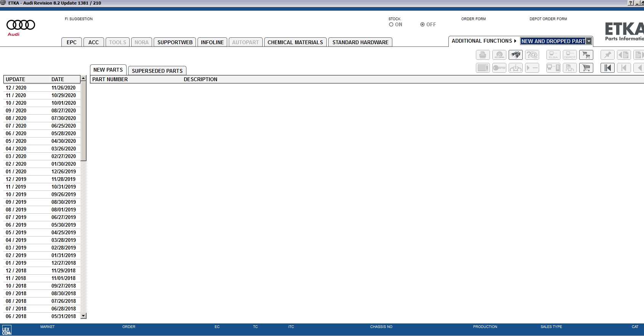Click the key icon in the toolbar

click(x=499, y=68)
